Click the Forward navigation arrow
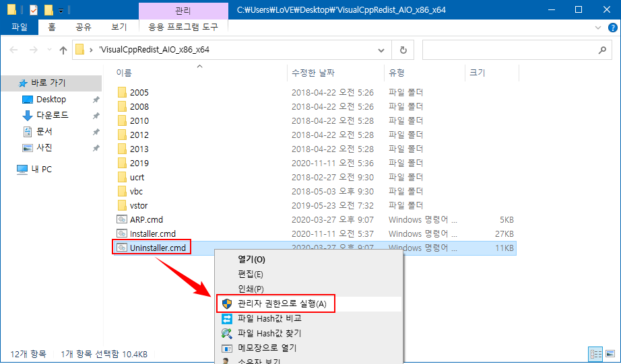Viewport: 621px width, 364px height. pos(34,50)
